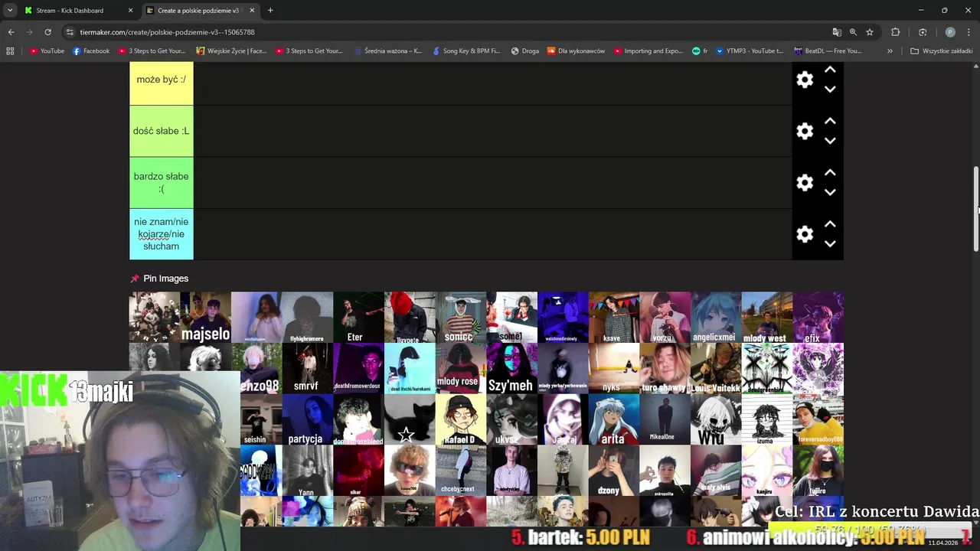Select the 'Louis Vuitekk' artist image
The width and height of the screenshot is (980, 551).
[x=716, y=368]
